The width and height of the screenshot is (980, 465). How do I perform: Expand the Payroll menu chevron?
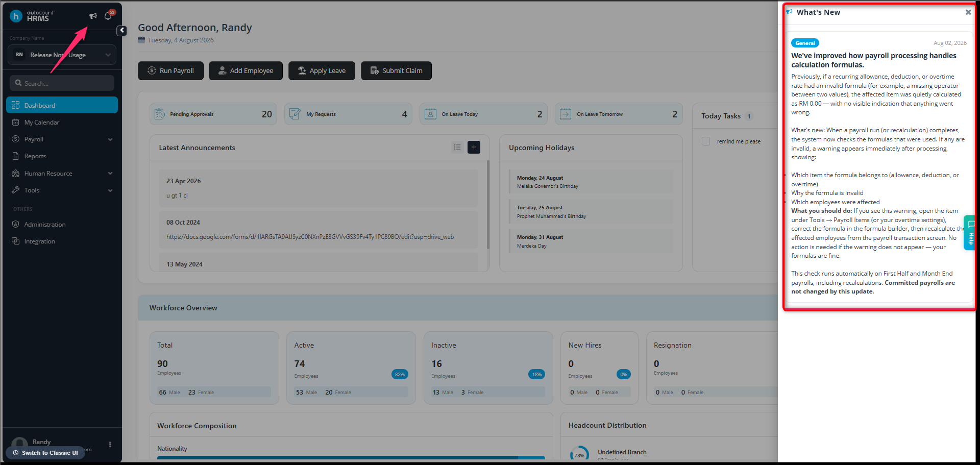pyautogui.click(x=110, y=139)
